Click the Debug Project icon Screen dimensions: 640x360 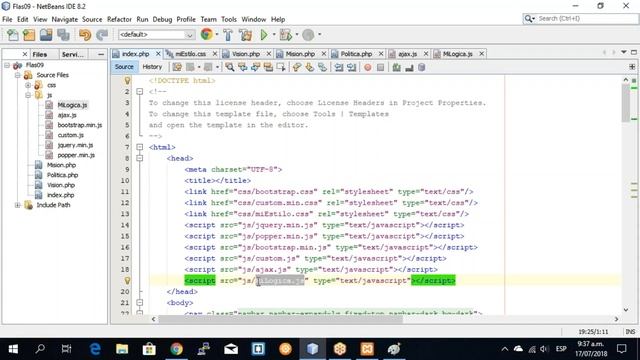tap(285, 35)
